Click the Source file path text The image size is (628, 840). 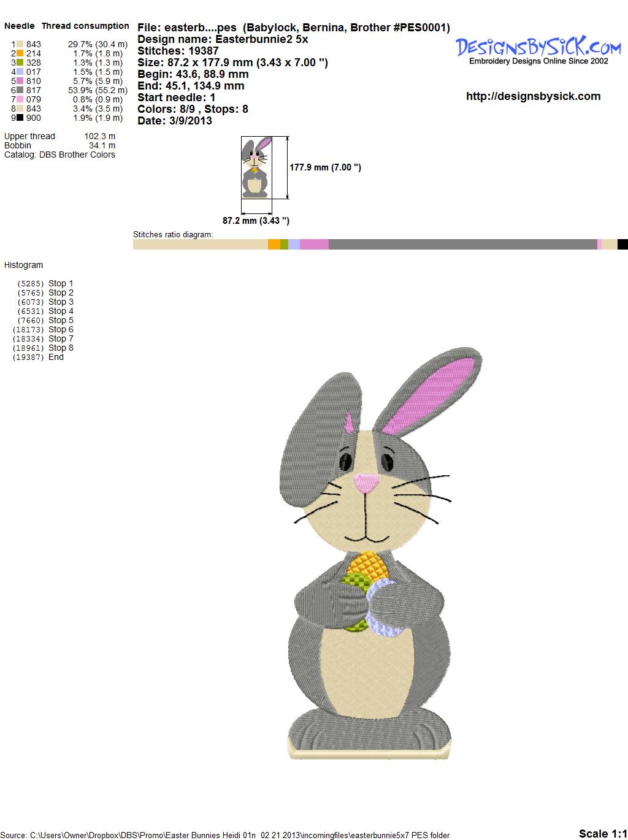click(x=226, y=835)
